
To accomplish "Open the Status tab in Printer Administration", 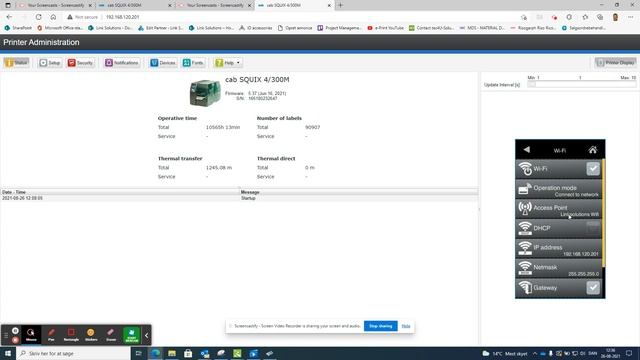I will pyautogui.click(x=16, y=63).
